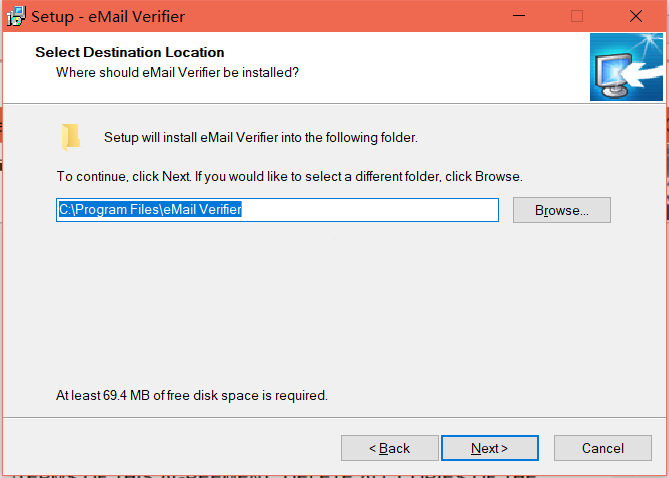Click the 'To continue, click Next' instruction text
This screenshot has height=478, width=669.
[x=290, y=177]
